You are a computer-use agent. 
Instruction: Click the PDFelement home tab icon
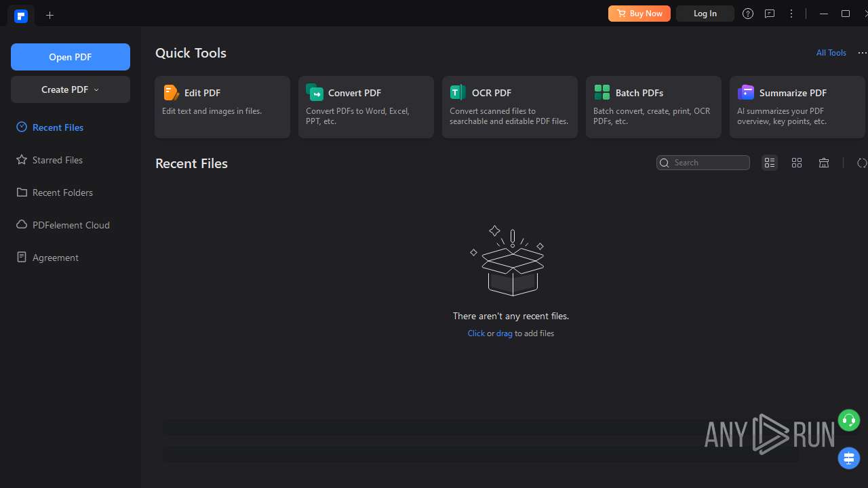[x=21, y=16]
